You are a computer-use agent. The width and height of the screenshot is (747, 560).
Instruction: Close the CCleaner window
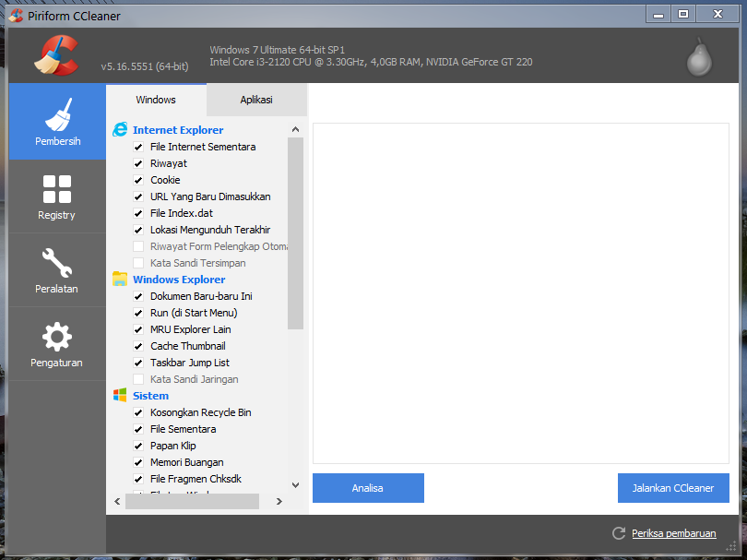(717, 14)
